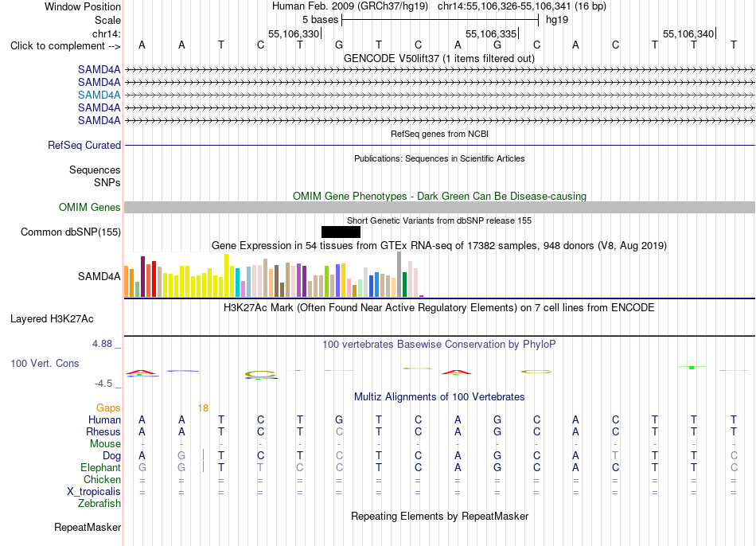Image resolution: width=756 pixels, height=546 pixels.
Task: Click the 55,106,340 coordinate label
Action: 688,33
